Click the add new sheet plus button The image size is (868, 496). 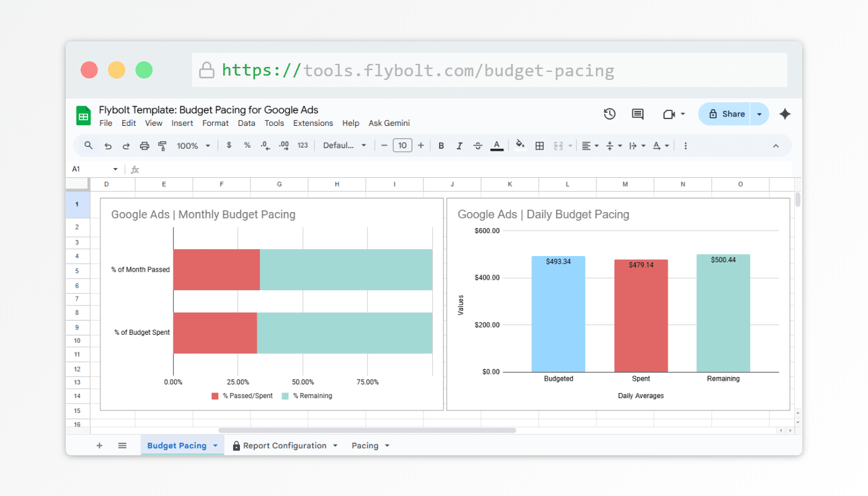[x=99, y=445]
